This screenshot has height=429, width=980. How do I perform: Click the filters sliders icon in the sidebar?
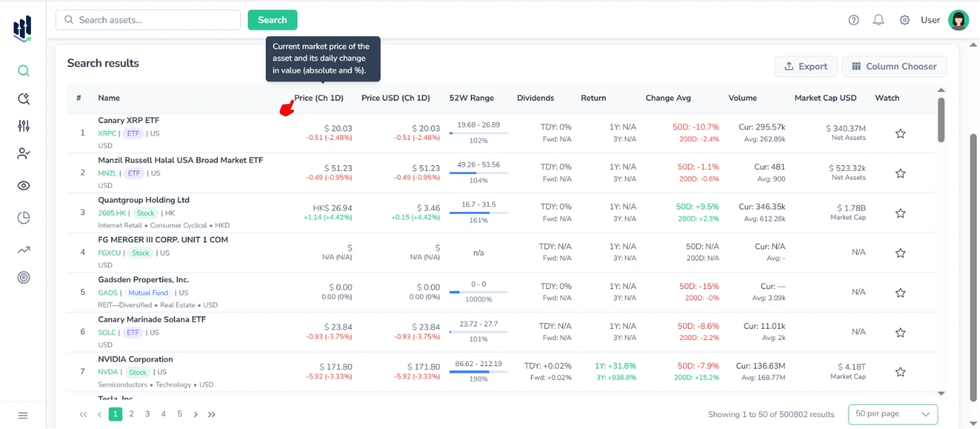[23, 126]
